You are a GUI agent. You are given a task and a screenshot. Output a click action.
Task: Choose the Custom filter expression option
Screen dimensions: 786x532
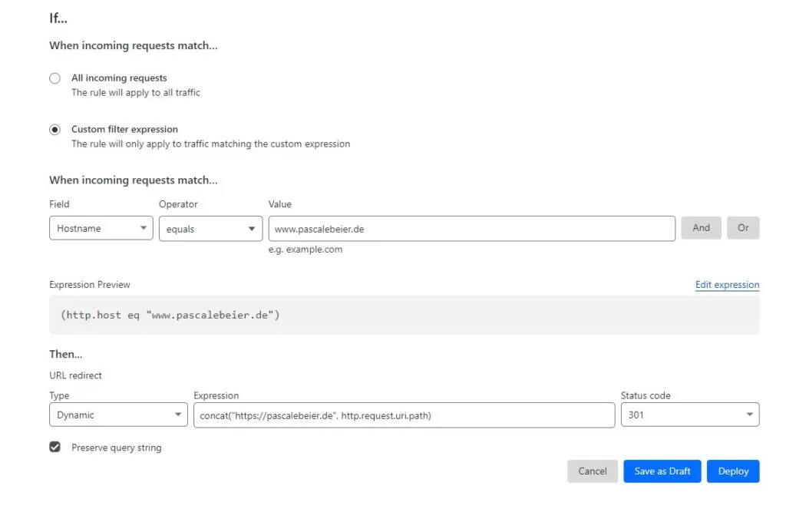pos(54,130)
